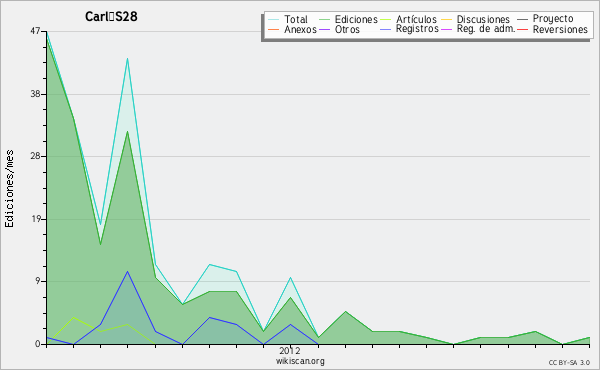Click the 2012 x-axis label

tap(290, 350)
